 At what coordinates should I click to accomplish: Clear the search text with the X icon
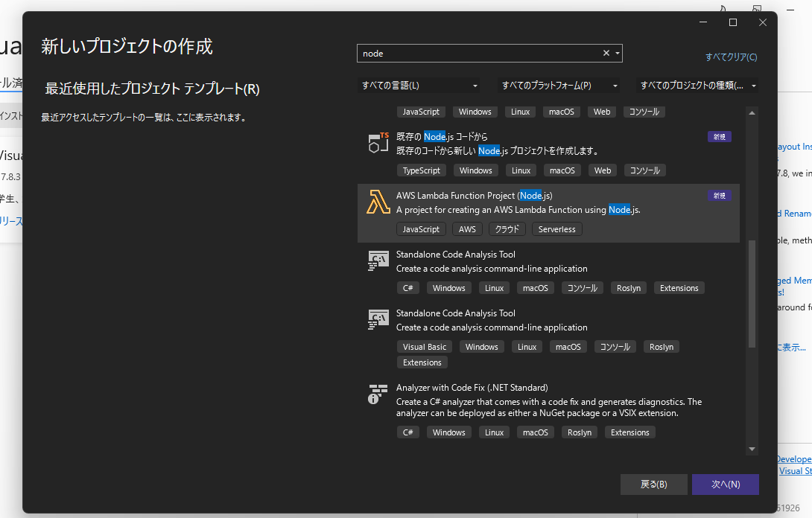coord(606,54)
